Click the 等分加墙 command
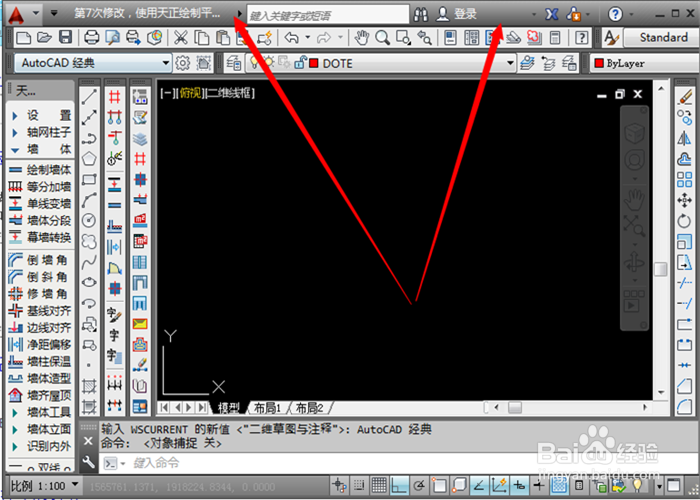 coord(40,187)
